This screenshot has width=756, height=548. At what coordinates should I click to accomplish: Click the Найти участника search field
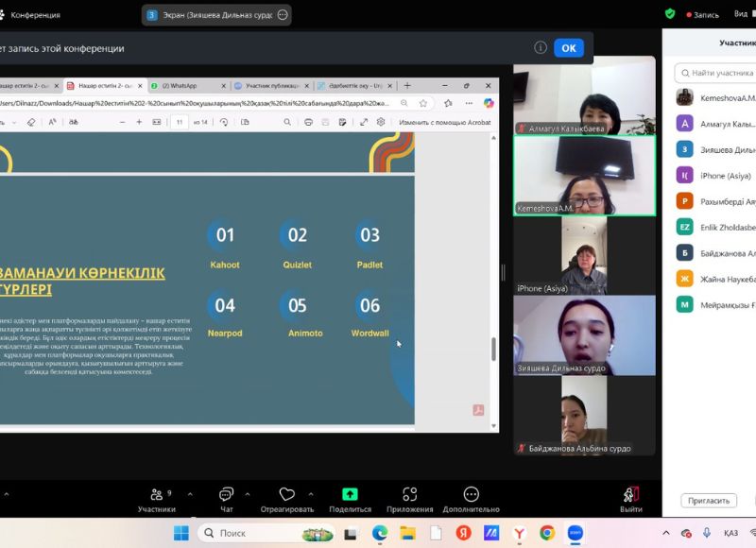click(722, 73)
